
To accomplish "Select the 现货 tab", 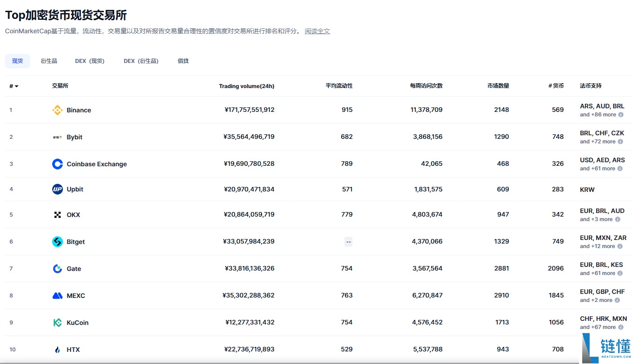I will coord(18,61).
